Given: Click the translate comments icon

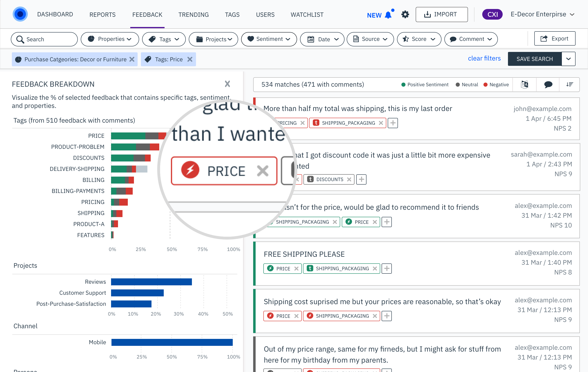Looking at the screenshot, I should tap(524, 85).
